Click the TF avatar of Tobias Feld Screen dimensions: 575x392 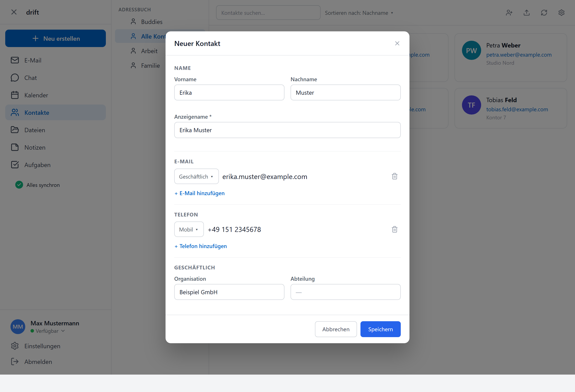471,105
